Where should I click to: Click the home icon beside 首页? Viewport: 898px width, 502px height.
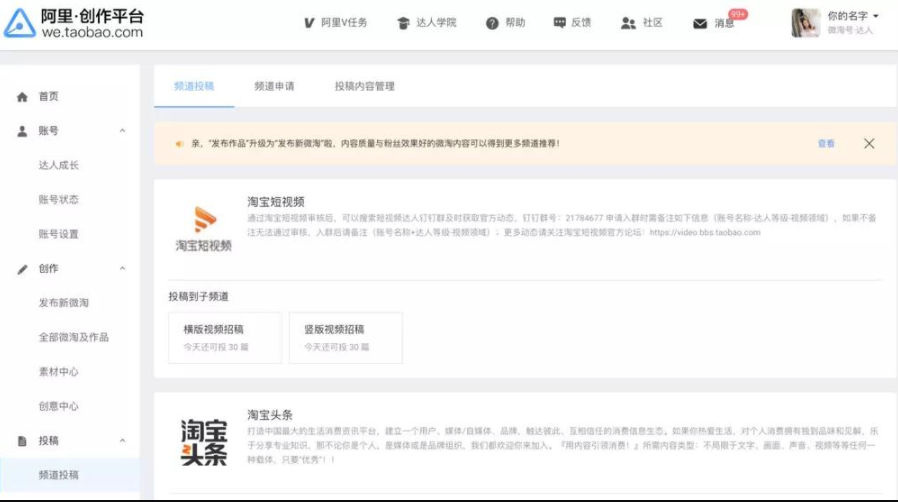pyautogui.click(x=22, y=97)
